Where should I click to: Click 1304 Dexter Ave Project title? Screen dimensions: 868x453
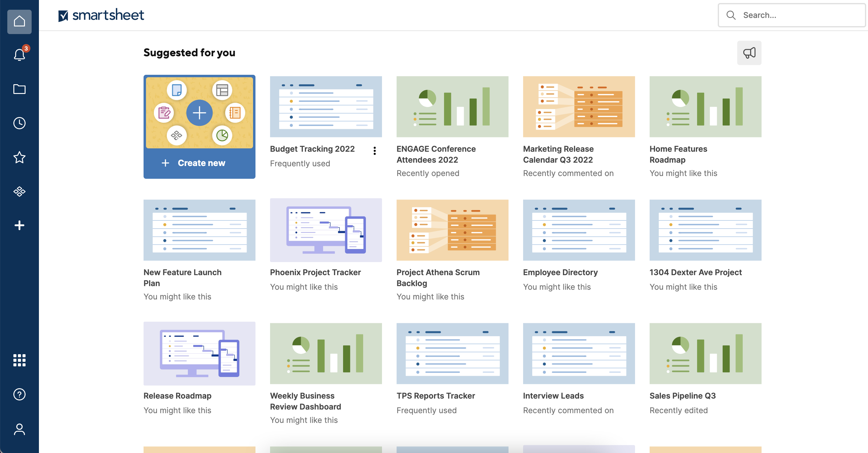click(696, 272)
